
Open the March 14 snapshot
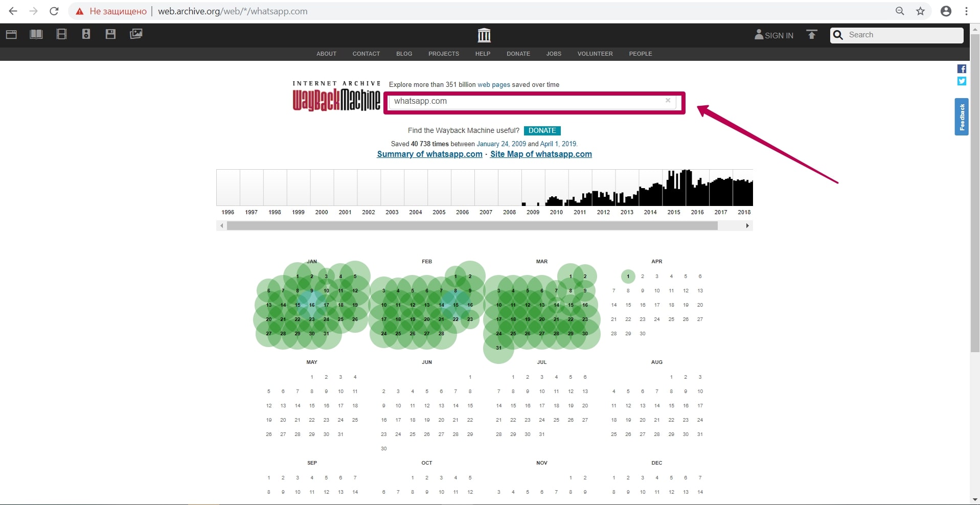[x=556, y=305]
